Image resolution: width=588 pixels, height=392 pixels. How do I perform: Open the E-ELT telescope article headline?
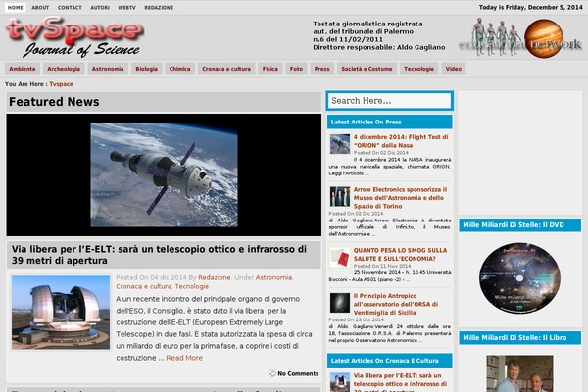pyautogui.click(x=159, y=255)
